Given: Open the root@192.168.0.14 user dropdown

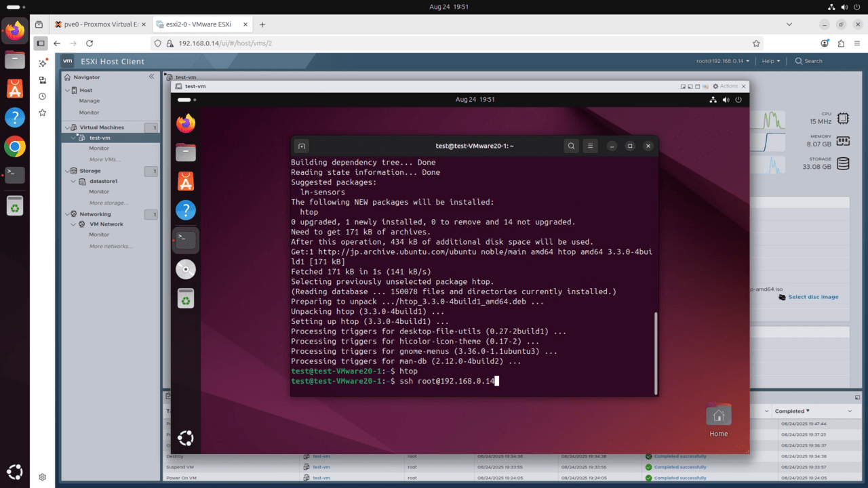Looking at the screenshot, I should 723,61.
